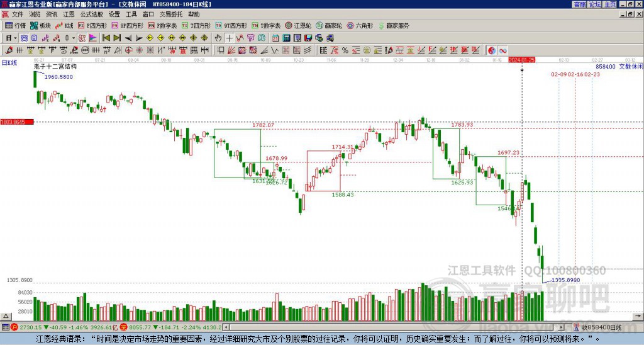Open the 公式选股 menu

pos(92,14)
